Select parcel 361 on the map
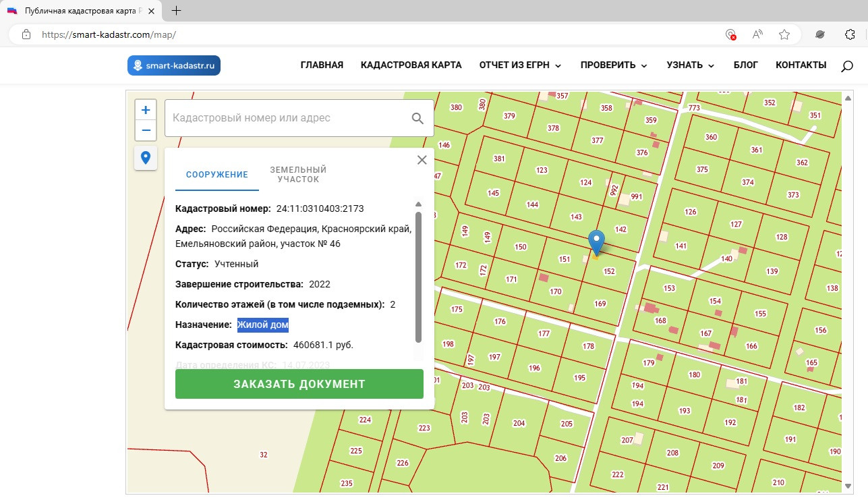The height and width of the screenshot is (502, 868). click(756, 150)
